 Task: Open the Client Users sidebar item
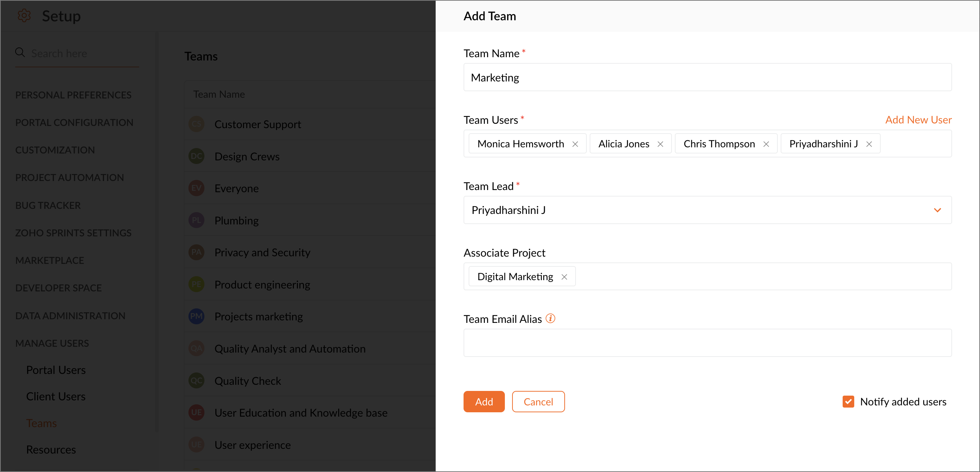[56, 396]
